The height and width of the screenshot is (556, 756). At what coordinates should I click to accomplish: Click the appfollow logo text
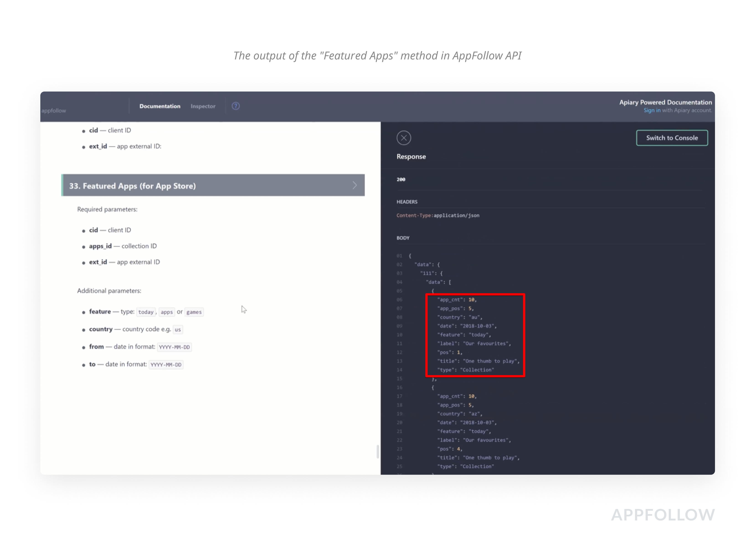click(x=54, y=111)
